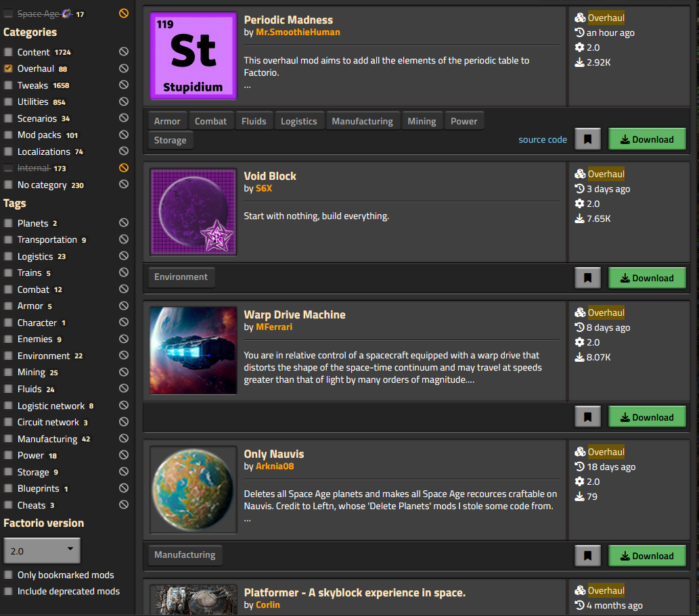699x616 pixels.
Task: Toggle Only bookmarked mods checkbox
Action: (x=8, y=575)
